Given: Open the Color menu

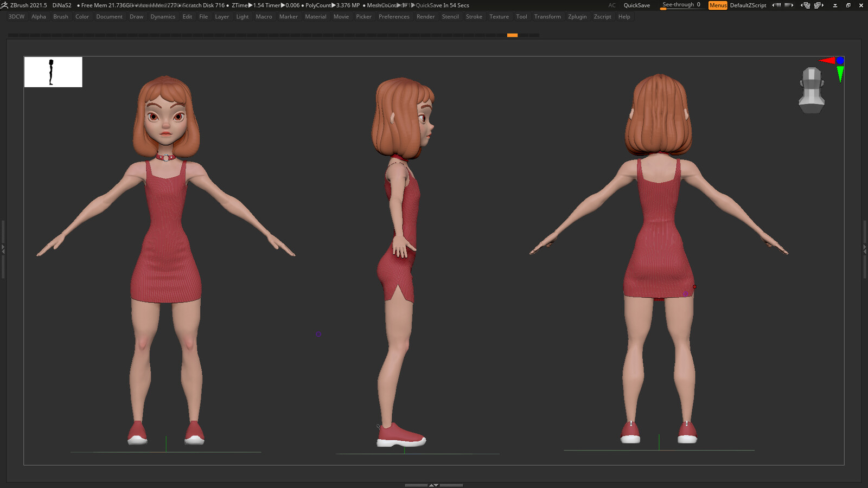Looking at the screenshot, I should click(x=82, y=17).
